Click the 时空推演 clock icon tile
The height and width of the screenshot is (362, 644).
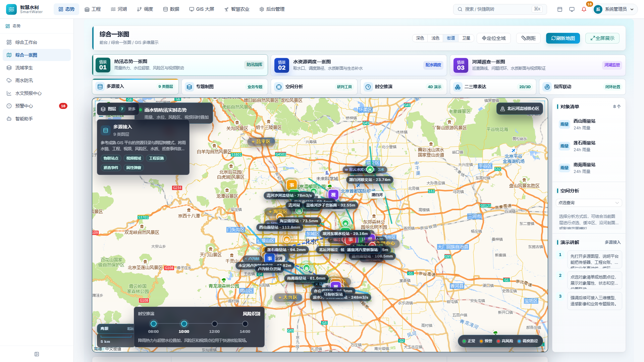pos(368,87)
